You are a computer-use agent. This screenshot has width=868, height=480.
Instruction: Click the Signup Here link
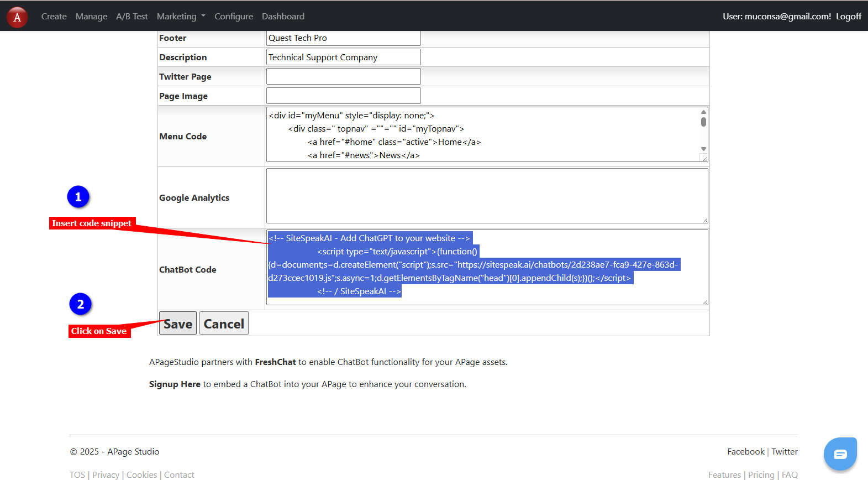175,384
